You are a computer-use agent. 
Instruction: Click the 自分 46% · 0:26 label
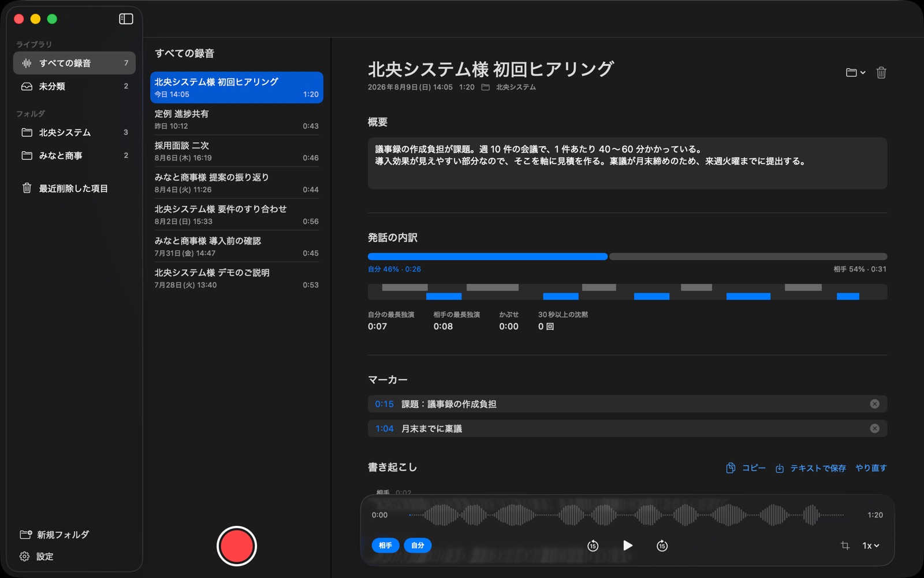click(x=394, y=269)
